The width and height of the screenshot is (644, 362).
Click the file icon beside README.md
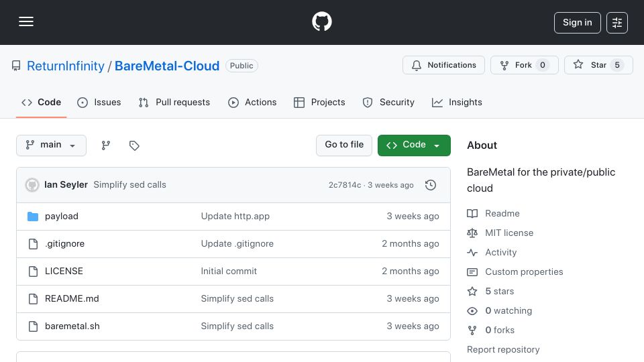(33, 299)
